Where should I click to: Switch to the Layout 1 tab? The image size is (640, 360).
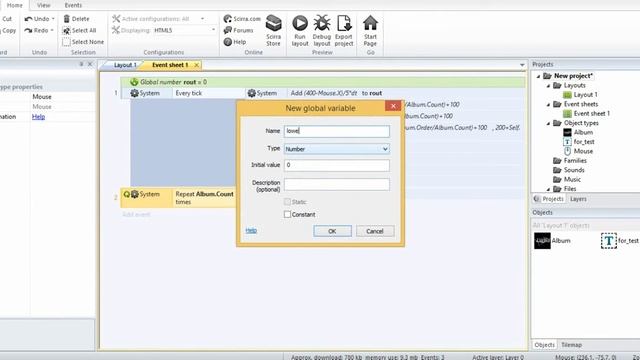[x=124, y=65]
